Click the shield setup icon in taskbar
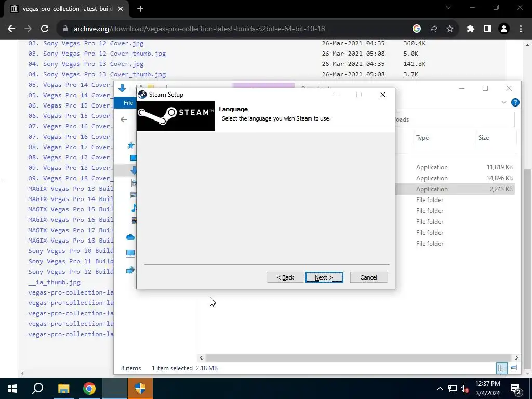Image resolution: width=532 pixels, height=399 pixels. click(x=140, y=389)
